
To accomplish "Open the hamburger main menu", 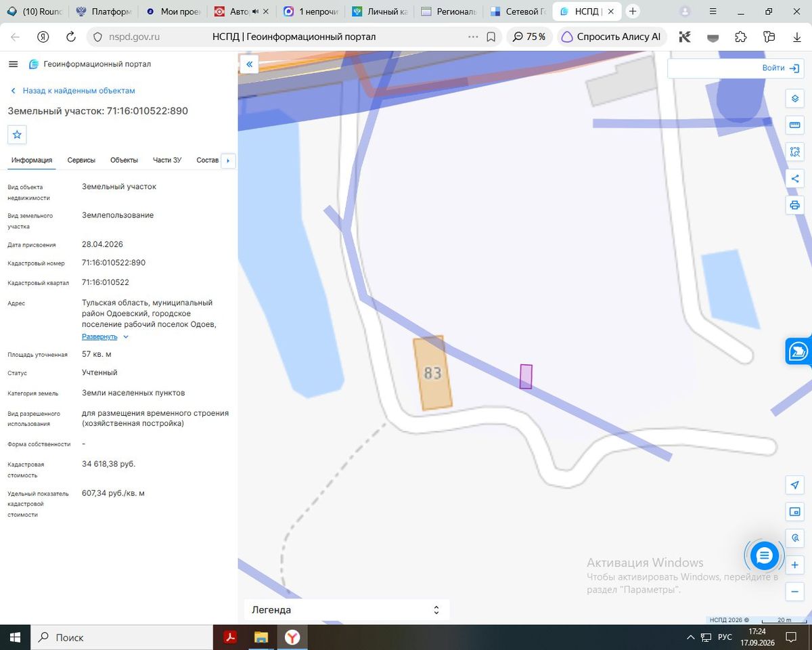I will pos(13,64).
